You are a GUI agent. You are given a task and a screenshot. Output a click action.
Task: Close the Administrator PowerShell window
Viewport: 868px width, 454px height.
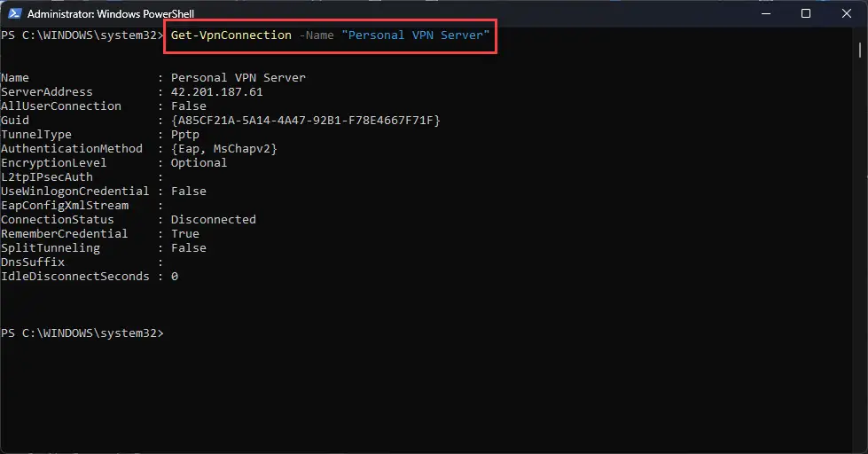[847, 13]
